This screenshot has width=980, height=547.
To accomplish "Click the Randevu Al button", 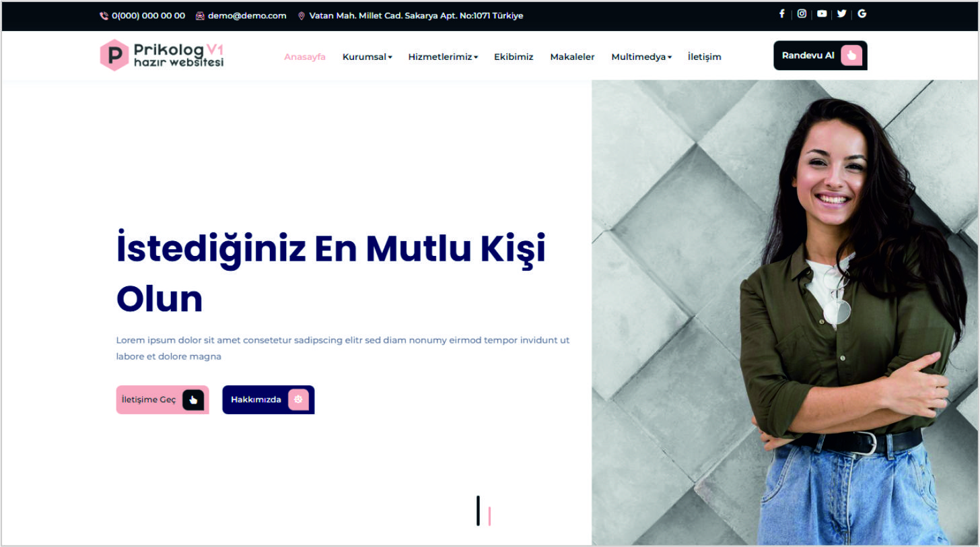I will (820, 55).
